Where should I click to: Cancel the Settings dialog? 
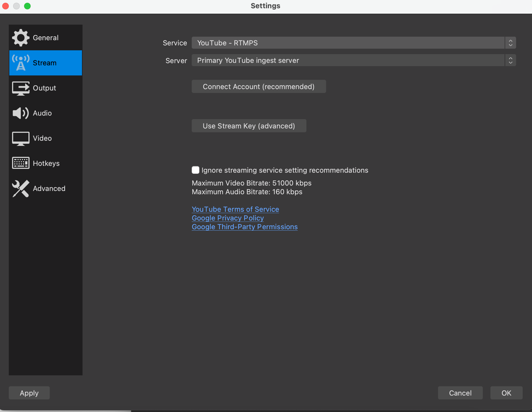point(460,393)
